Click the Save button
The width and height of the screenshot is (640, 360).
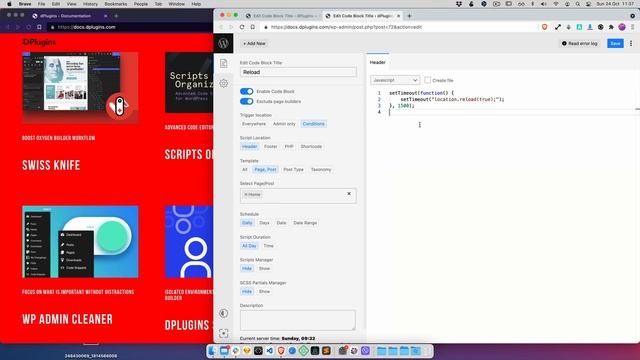click(x=615, y=43)
